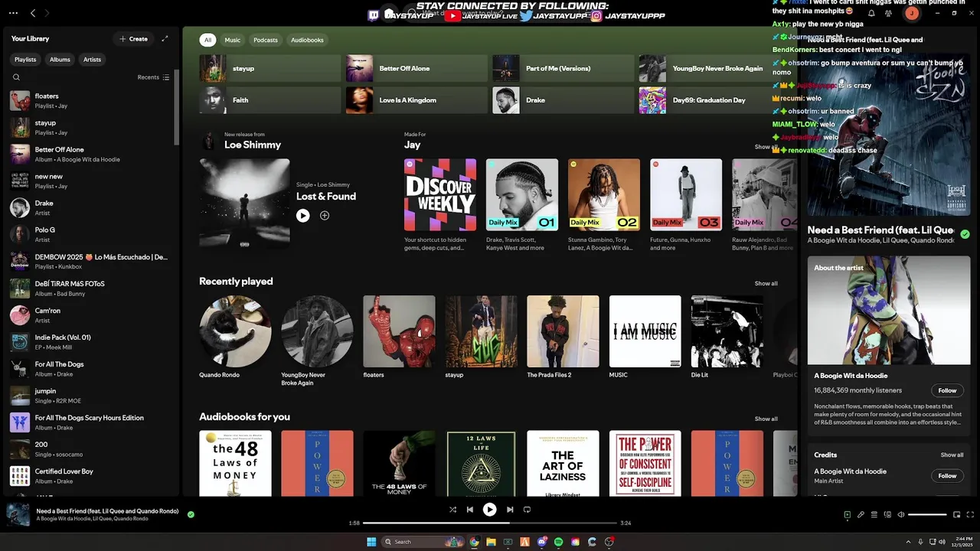
Task: Open the orange J profile avatar menu
Action: (911, 13)
